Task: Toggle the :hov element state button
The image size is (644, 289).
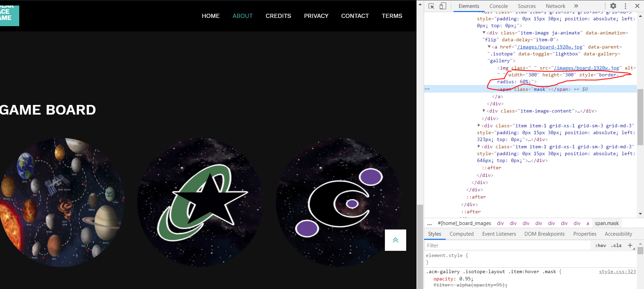Action: coord(601,246)
